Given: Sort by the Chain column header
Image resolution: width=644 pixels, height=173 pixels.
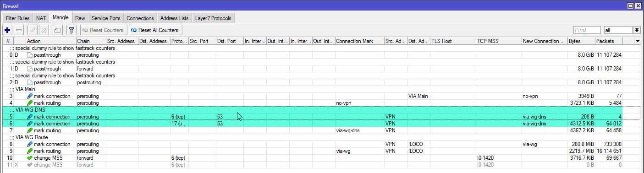Looking at the screenshot, I should [91, 41].
